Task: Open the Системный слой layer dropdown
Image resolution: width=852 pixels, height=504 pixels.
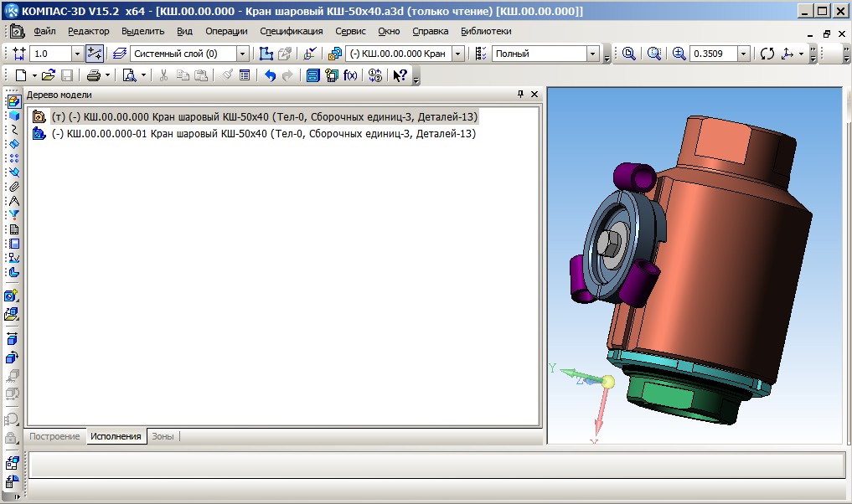Action: coord(243,54)
